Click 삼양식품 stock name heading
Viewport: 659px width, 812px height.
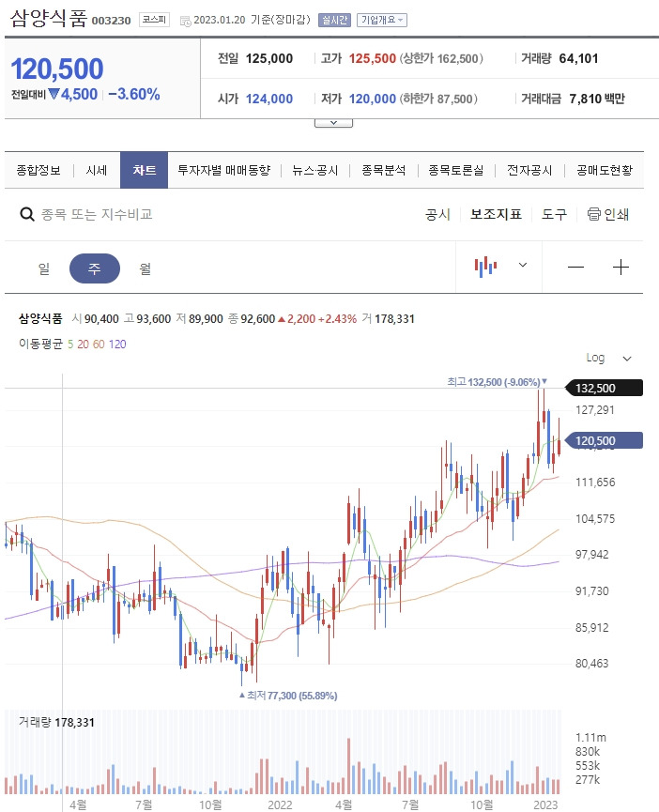coord(49,19)
